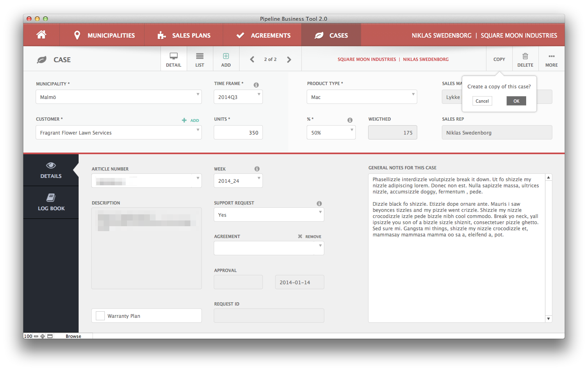Expand the Support Request dropdown
Viewport: 588px width, 371px height.
320,212
